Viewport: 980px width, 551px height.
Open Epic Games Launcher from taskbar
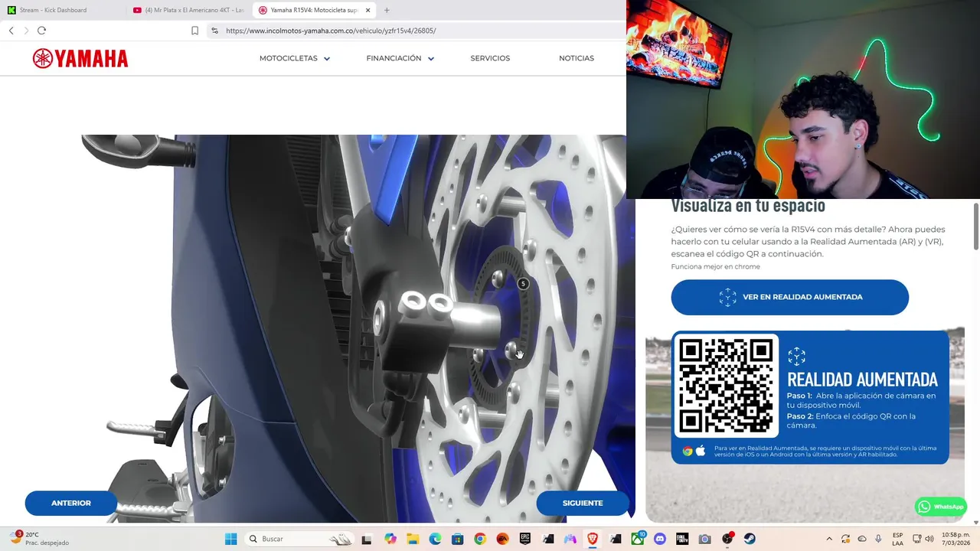pyautogui.click(x=525, y=539)
